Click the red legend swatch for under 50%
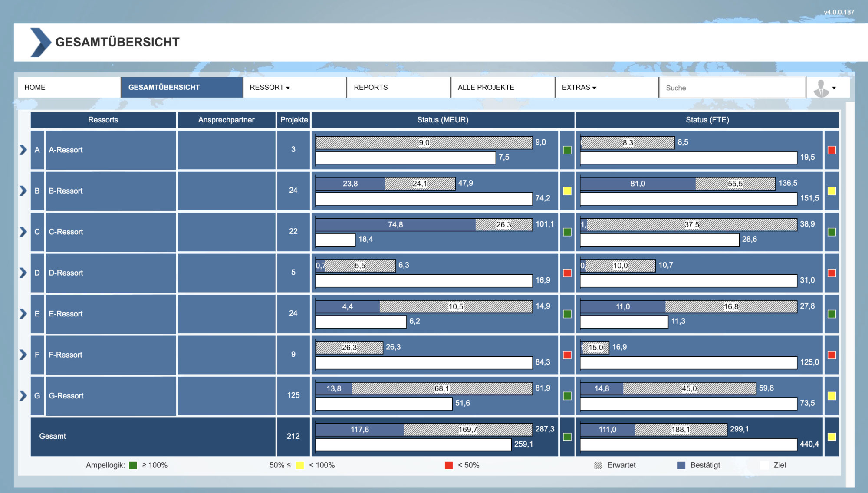The height and width of the screenshot is (493, 868). pyautogui.click(x=449, y=465)
